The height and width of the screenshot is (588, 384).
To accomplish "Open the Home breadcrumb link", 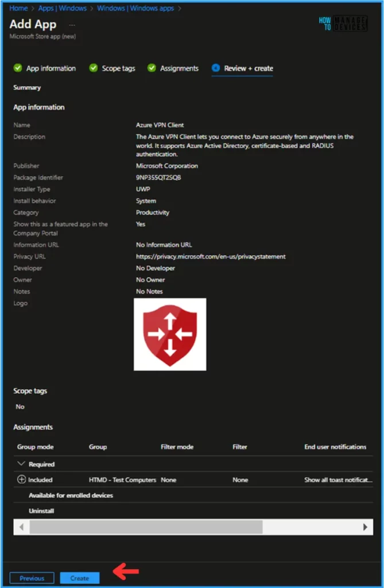I will [18, 8].
